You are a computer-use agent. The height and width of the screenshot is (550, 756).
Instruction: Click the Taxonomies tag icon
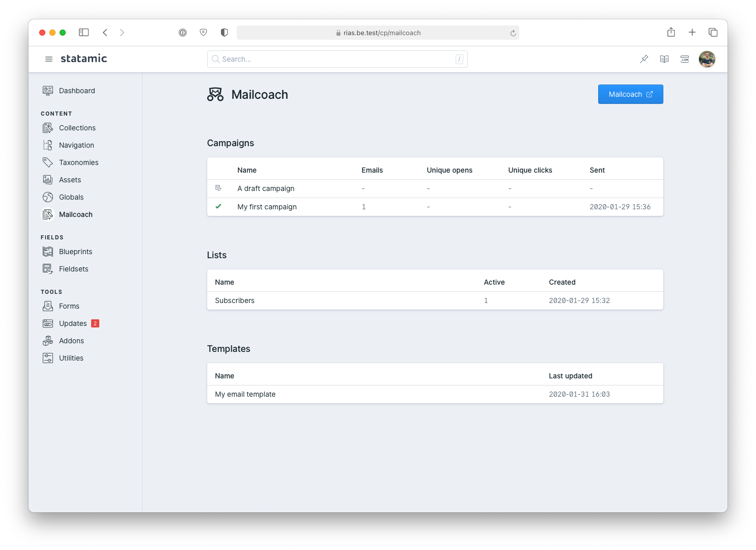point(48,162)
